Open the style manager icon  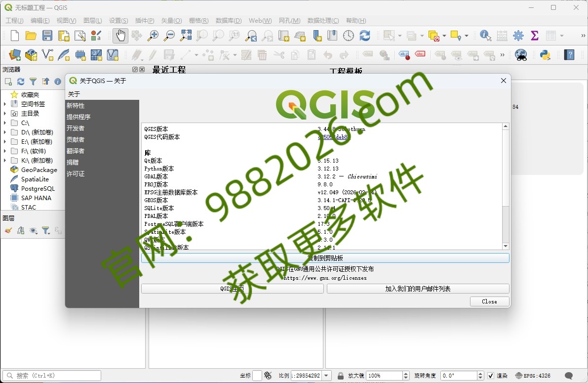96,36
